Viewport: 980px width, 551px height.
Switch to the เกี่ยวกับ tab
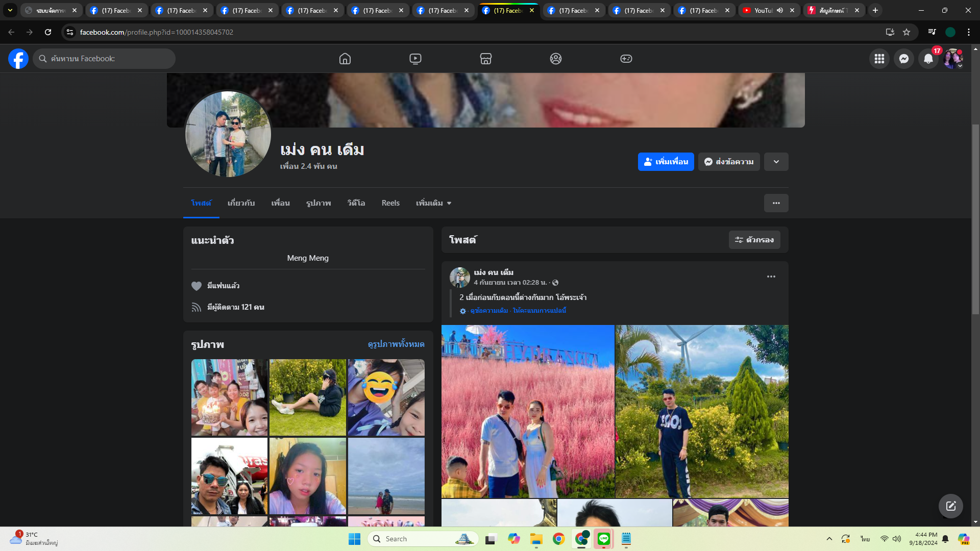coord(241,203)
